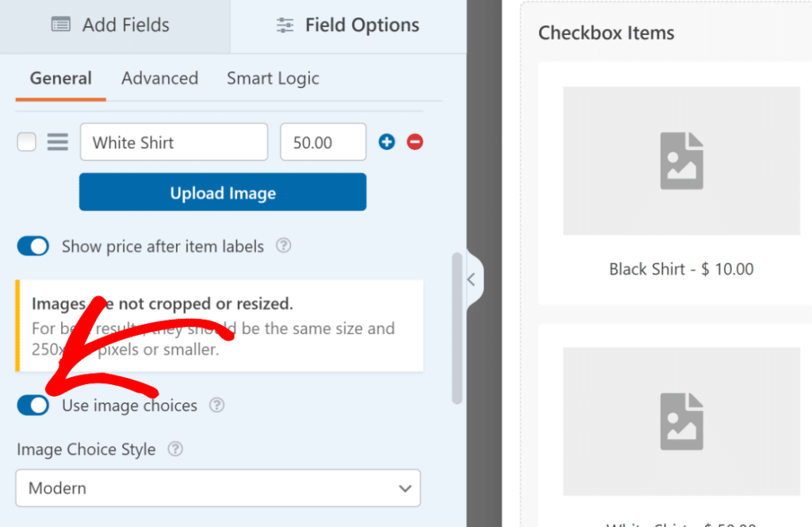
Task: Open the Smart Logic tab
Action: click(273, 78)
